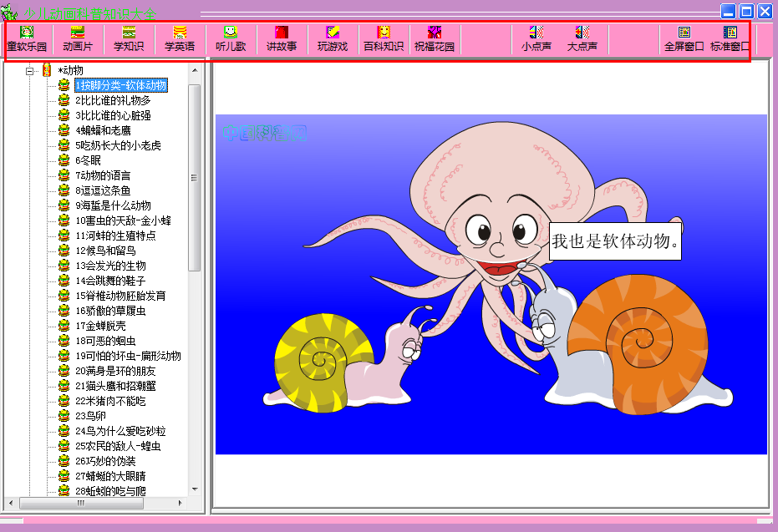This screenshot has width=778, height=532.
Task: Open 17金蝉脱壳 item
Action: click(x=100, y=326)
